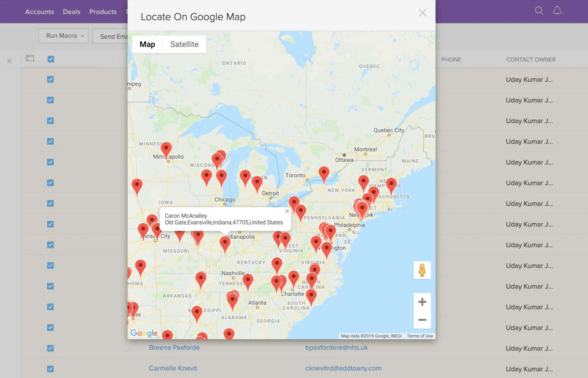Select the Street View pegman icon
This screenshot has height=378, width=588.
[422, 270]
